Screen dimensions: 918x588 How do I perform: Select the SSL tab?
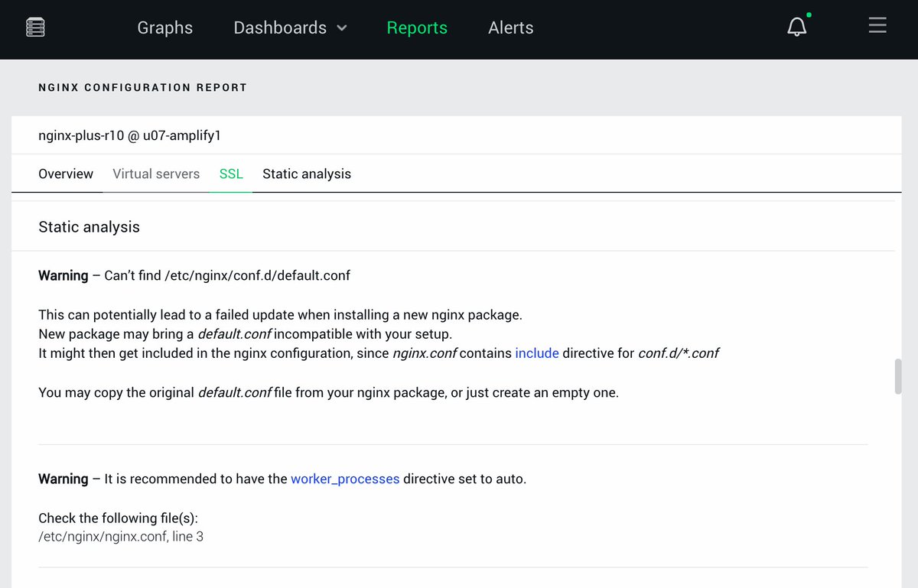point(231,174)
